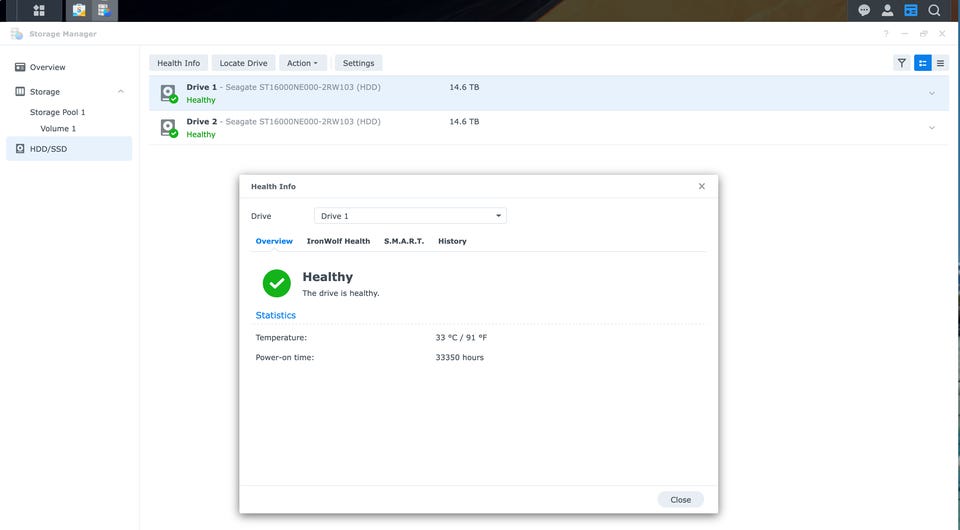Open the Package Center taskbar icon
The width and height of the screenshot is (960, 530).
79,10
